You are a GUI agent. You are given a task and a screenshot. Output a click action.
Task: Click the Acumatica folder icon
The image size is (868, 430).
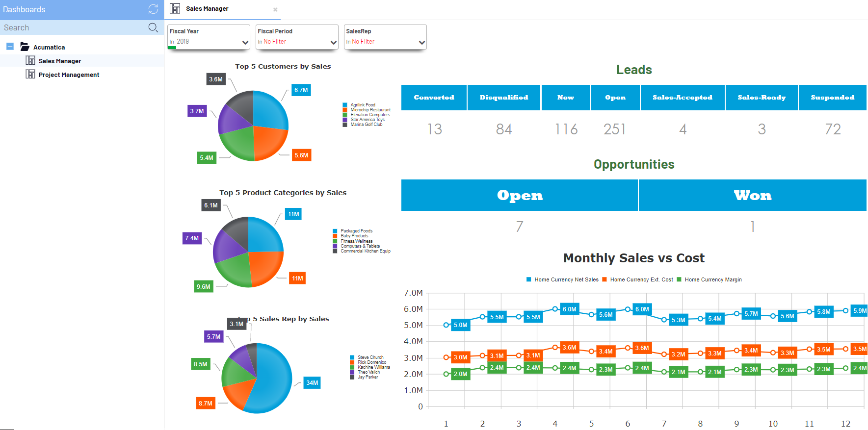pos(25,47)
